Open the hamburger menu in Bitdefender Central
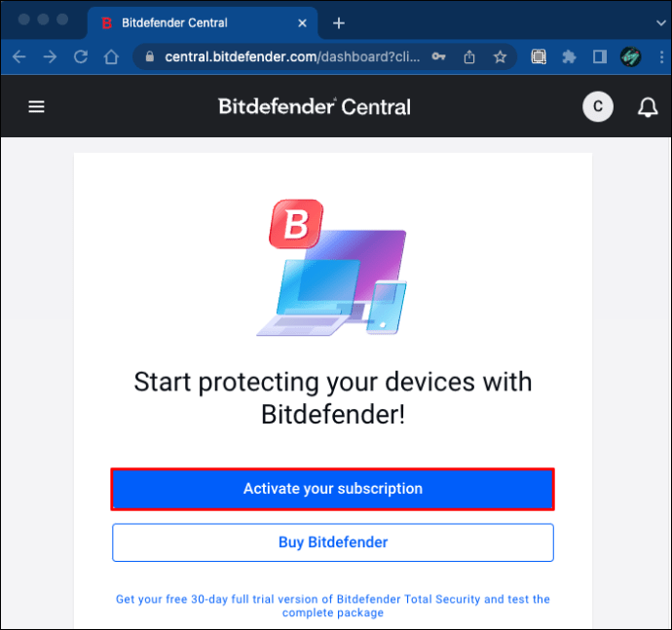Image resolution: width=672 pixels, height=630 pixels. point(36,107)
